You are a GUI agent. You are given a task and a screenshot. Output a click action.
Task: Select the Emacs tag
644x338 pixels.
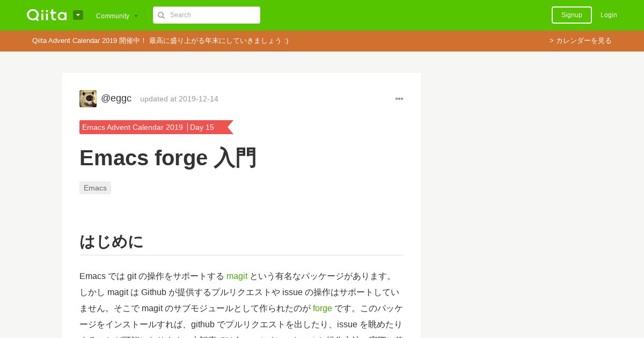click(x=95, y=188)
